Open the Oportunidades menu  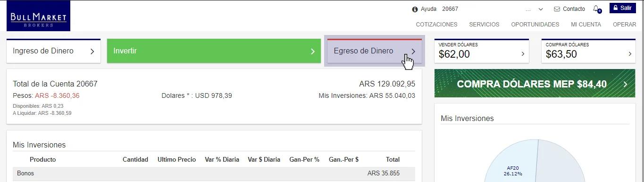(535, 25)
